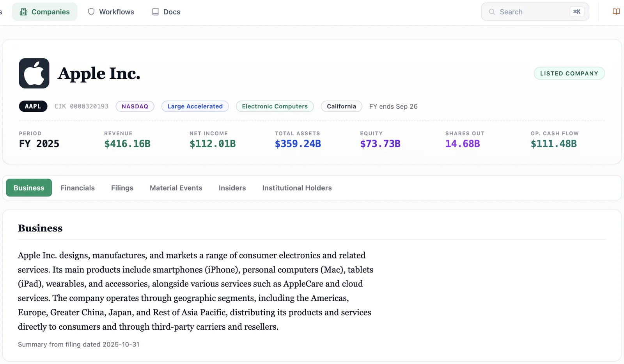Click the $416.16B revenue figure
The image size is (624, 364).
127,144
